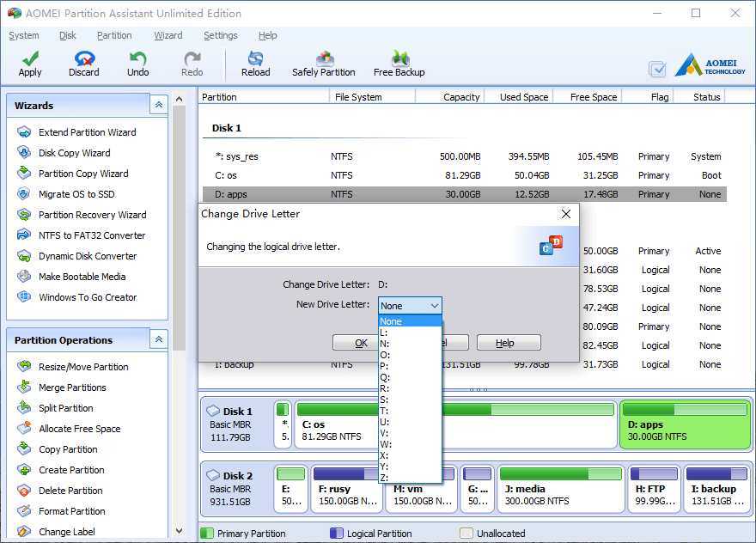
Task: Launch Extend Partition Wizard
Action: pos(88,132)
